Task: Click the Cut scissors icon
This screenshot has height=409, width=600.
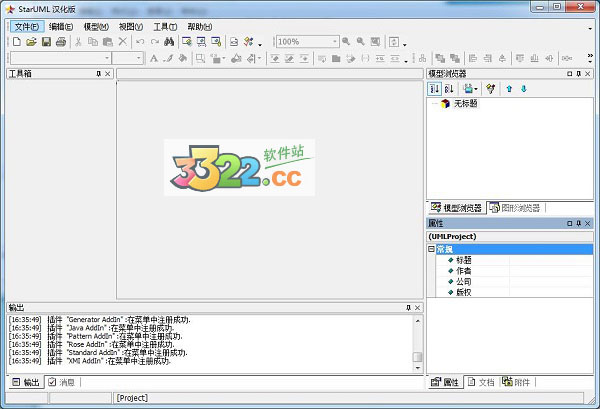Action: 78,42
